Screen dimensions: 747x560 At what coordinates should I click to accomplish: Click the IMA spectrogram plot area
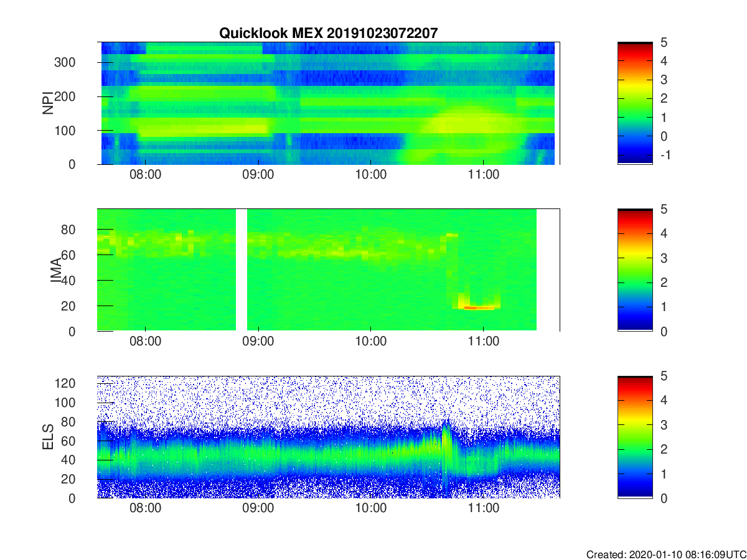click(328, 270)
